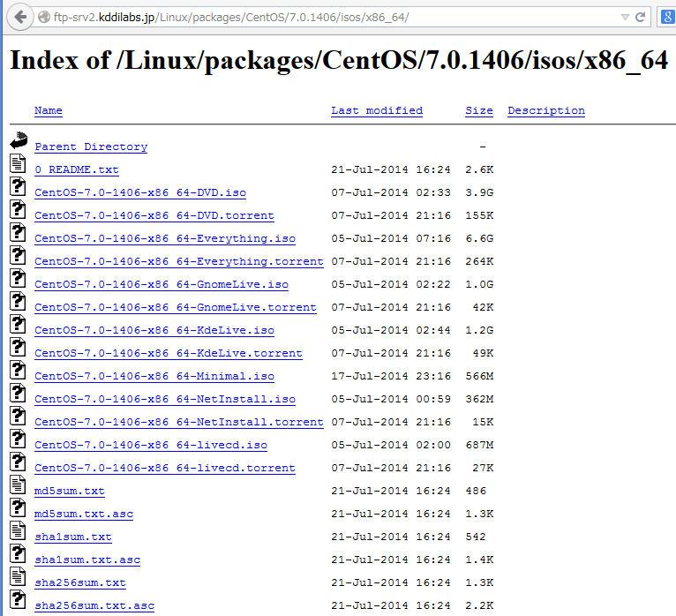Open sha256sum.txt checksum file
The image size is (676, 616).
[80, 582]
